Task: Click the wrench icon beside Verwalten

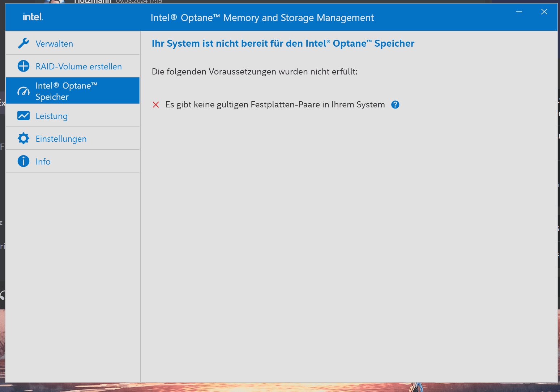Action: (23, 43)
